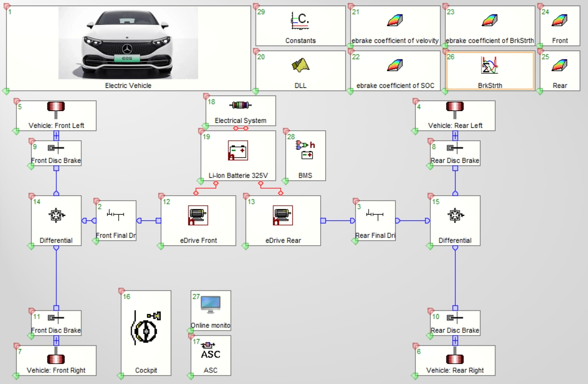
Task: Select the Electrical System resistor icon
Action: tap(240, 105)
